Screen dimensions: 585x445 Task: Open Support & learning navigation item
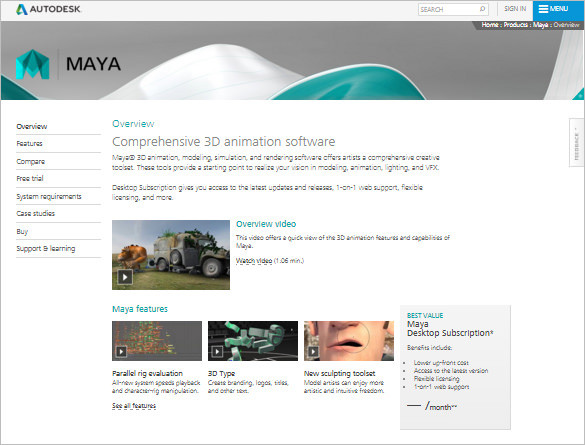[46, 248]
